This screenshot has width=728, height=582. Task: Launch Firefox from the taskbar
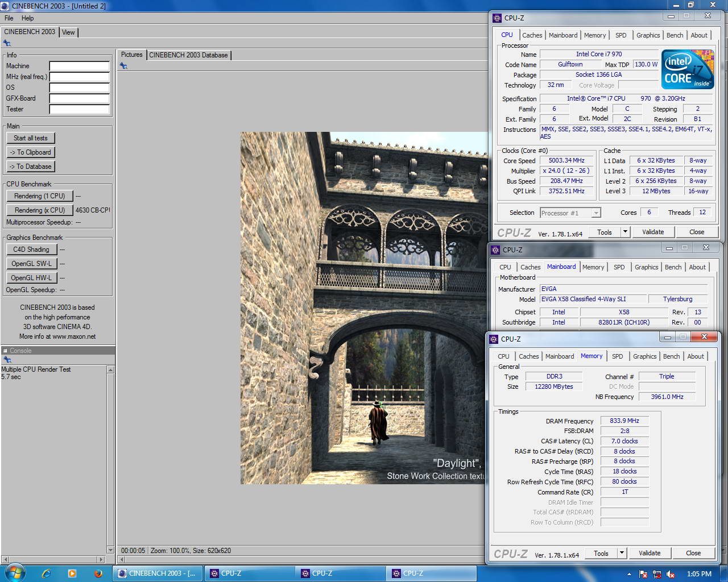pos(98,573)
